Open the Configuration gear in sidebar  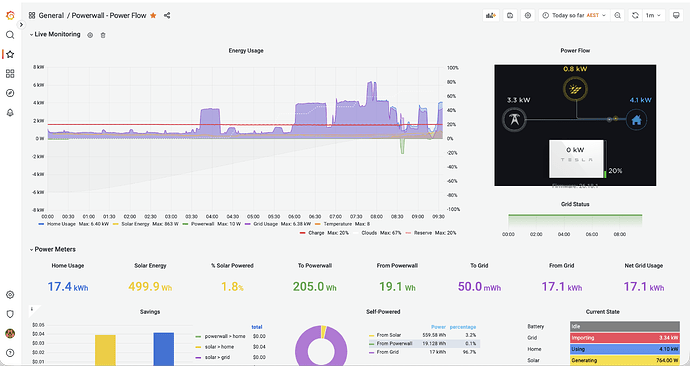pyautogui.click(x=10, y=295)
